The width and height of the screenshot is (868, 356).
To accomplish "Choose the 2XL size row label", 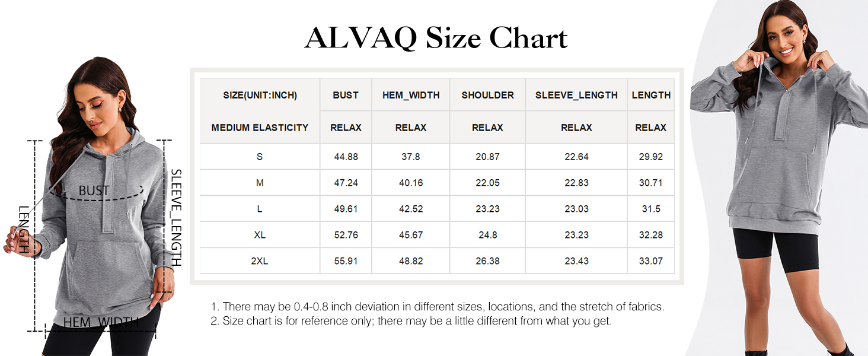I will click(x=260, y=261).
